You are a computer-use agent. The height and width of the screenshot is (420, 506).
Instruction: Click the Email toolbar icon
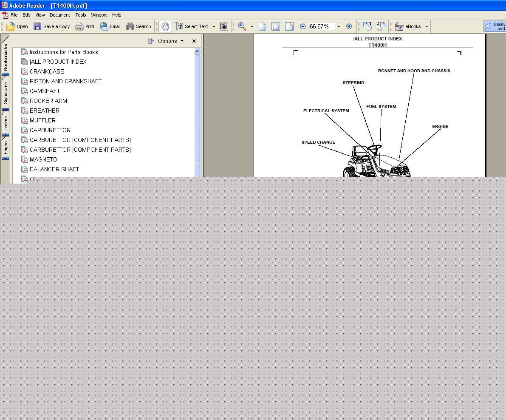tap(104, 26)
